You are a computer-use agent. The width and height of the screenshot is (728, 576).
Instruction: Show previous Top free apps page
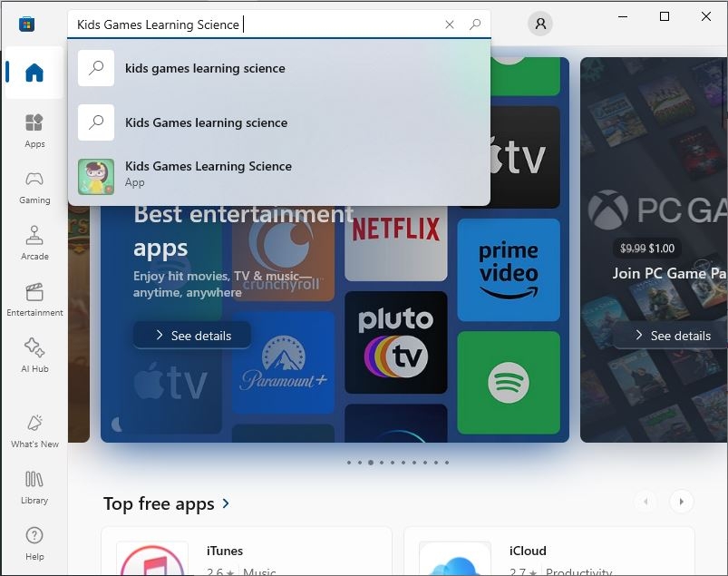tap(645, 502)
